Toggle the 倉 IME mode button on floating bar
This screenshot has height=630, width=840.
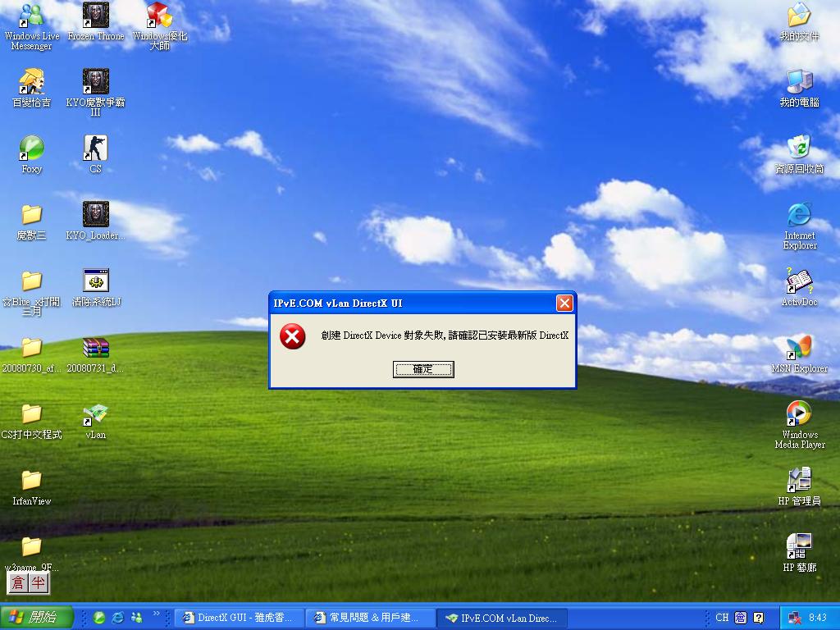(19, 583)
